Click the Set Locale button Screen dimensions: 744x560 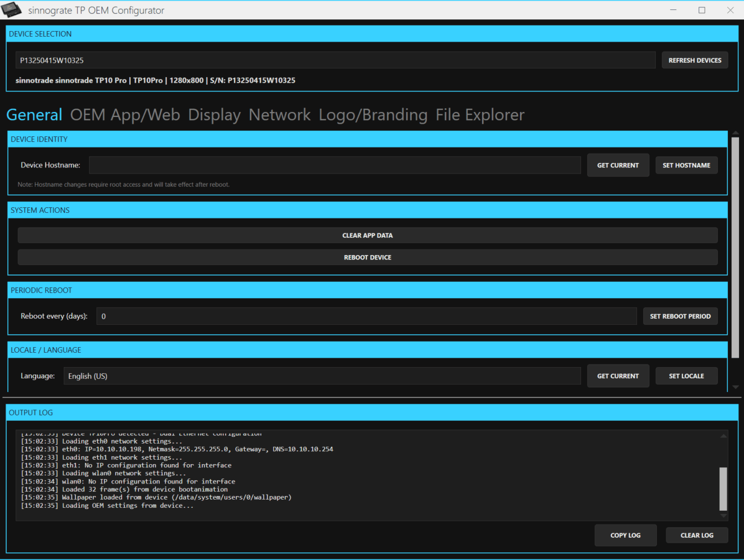click(686, 376)
